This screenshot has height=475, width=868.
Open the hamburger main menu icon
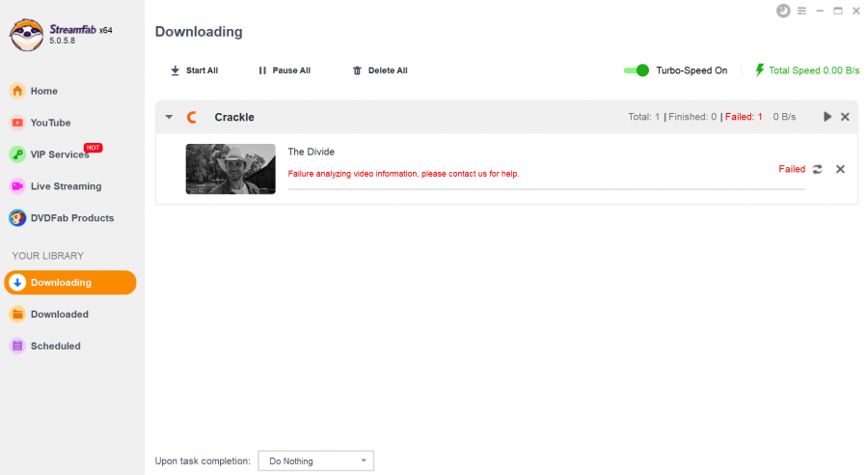(x=801, y=11)
